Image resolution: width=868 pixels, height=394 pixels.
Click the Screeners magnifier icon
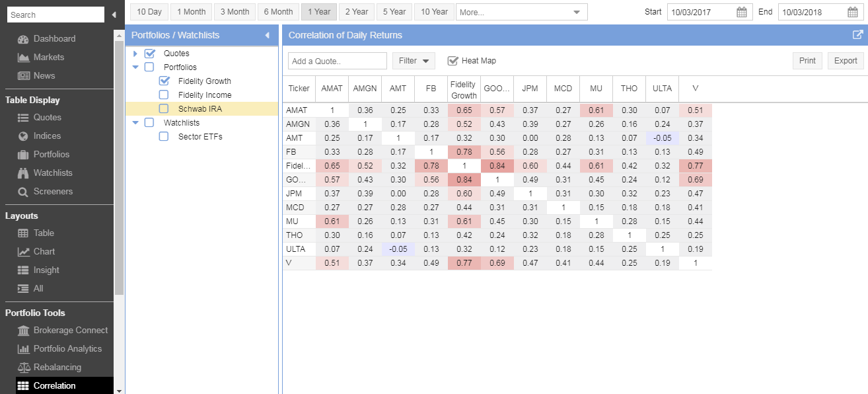coord(24,192)
